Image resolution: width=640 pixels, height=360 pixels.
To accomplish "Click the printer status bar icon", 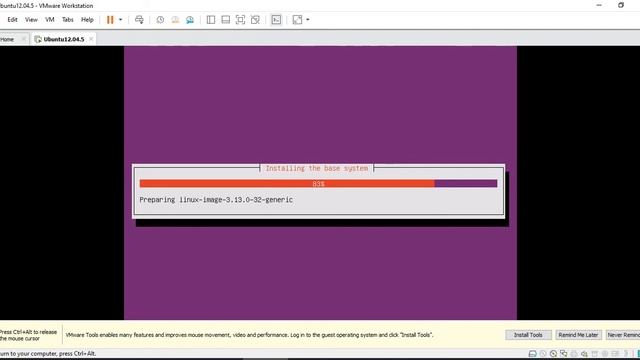I will (x=574, y=354).
